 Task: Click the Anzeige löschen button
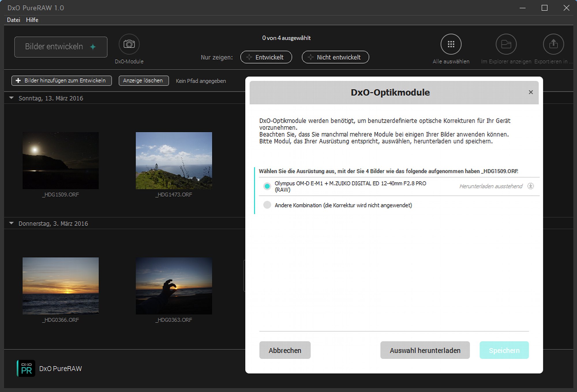tap(143, 81)
